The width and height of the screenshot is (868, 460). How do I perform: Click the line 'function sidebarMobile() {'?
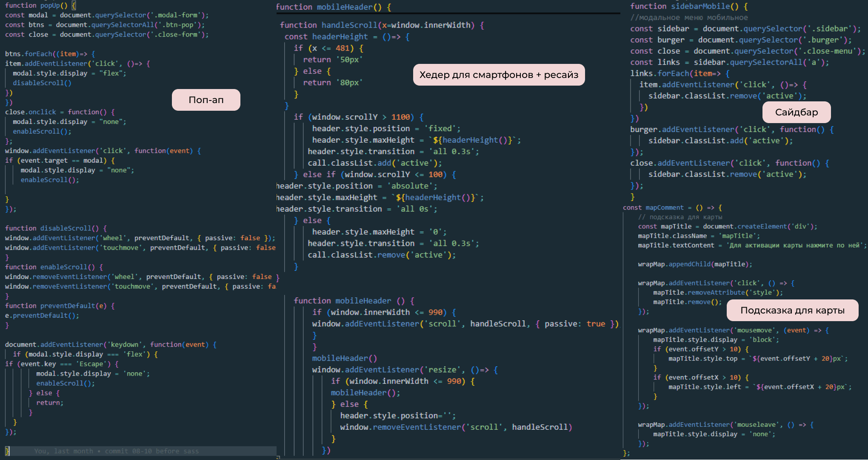click(x=689, y=6)
